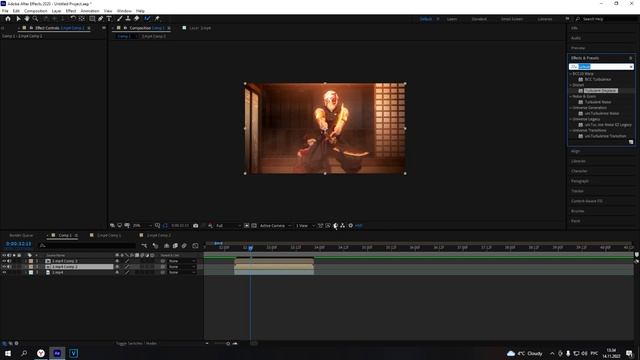Open the 1 View layout dropdown
This screenshot has height=360, width=640.
click(x=305, y=226)
